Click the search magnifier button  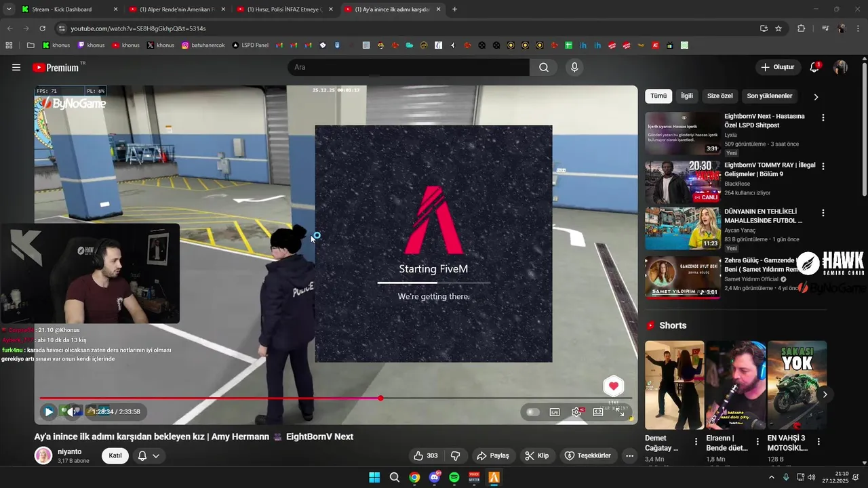tap(544, 67)
